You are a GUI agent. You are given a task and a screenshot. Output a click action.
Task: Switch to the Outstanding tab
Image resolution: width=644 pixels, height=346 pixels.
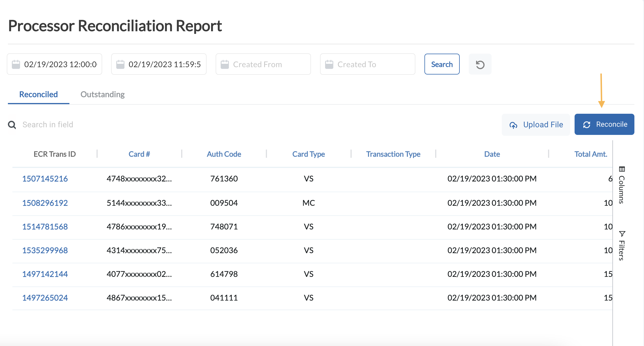click(x=102, y=94)
